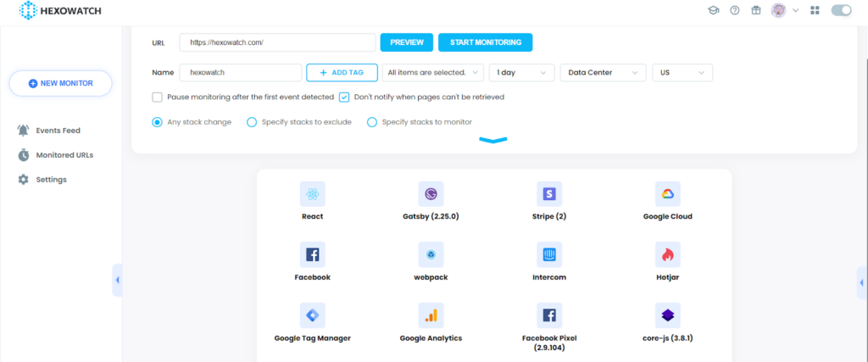
Task: Click the Gatsby (2.25.0) label
Action: [431, 216]
